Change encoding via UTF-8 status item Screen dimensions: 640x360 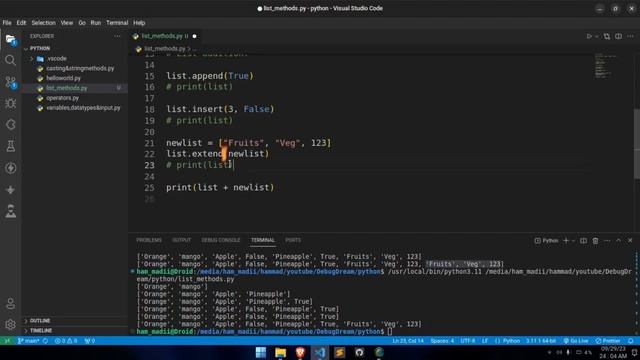coord(468,341)
